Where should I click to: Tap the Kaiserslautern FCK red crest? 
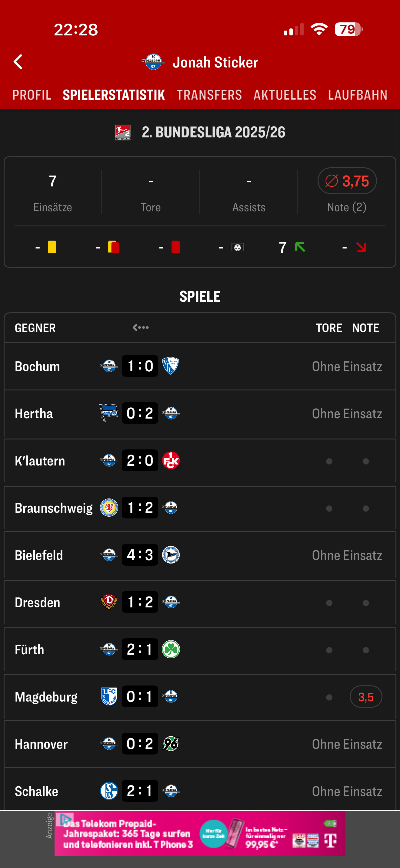[171, 460]
